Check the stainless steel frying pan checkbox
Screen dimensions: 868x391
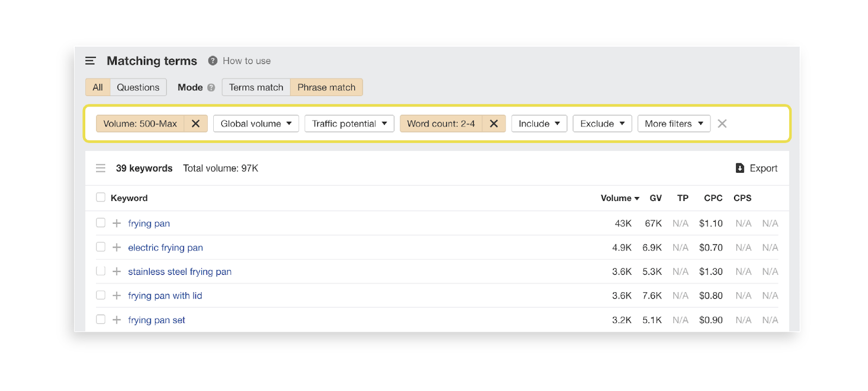(x=100, y=270)
